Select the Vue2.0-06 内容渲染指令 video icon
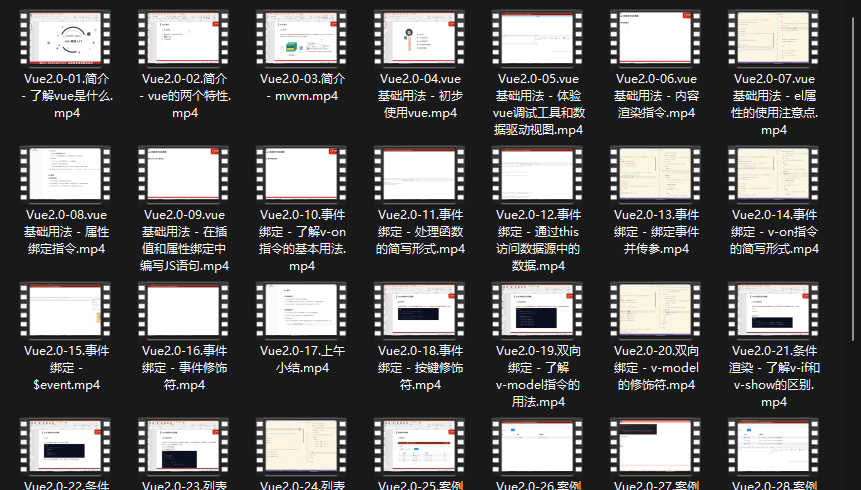861x490 pixels. (656, 37)
